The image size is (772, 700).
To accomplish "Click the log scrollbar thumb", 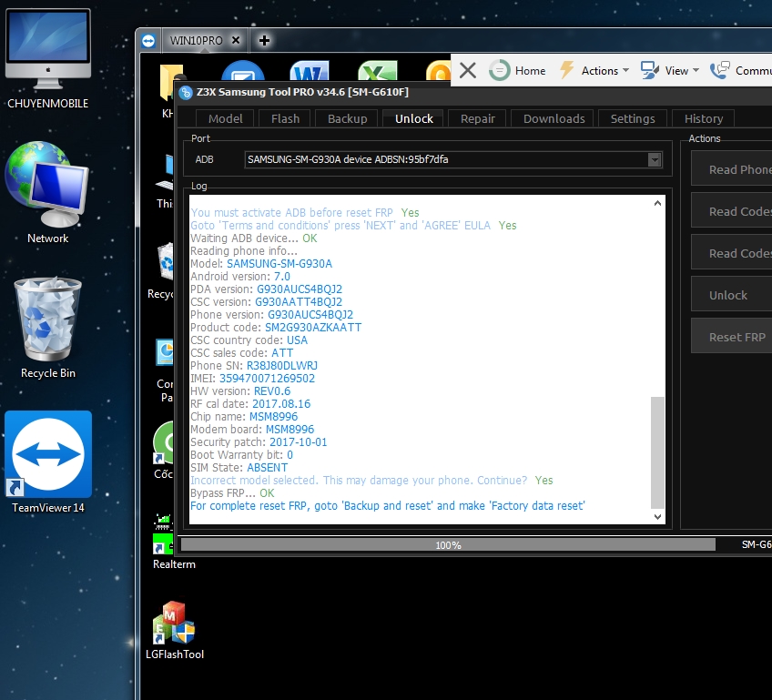I will 657,451.
